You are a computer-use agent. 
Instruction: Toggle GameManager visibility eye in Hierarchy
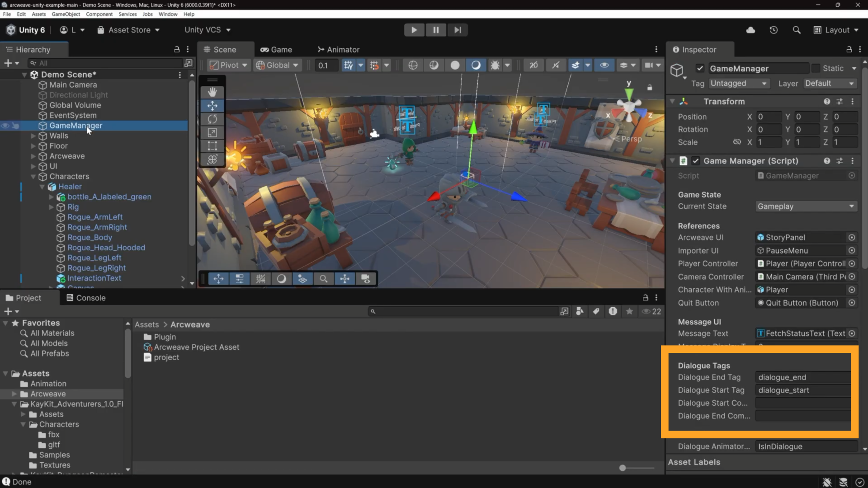point(5,126)
